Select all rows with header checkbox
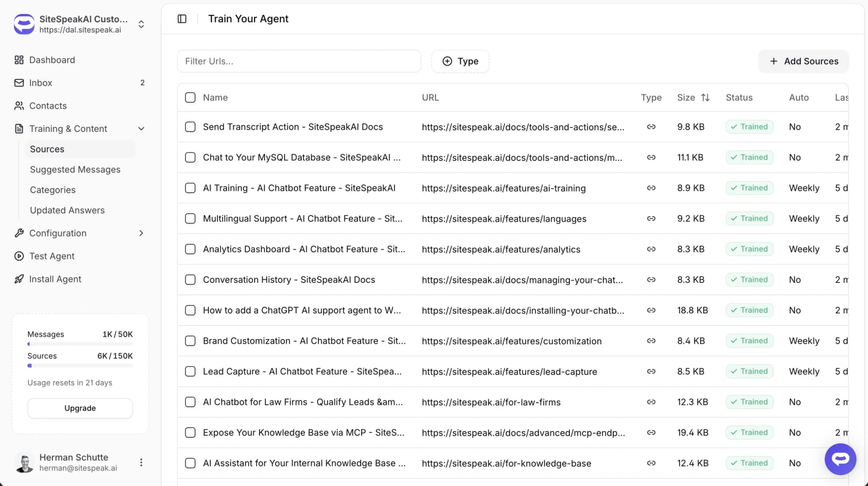This screenshot has width=868, height=486. 190,98
